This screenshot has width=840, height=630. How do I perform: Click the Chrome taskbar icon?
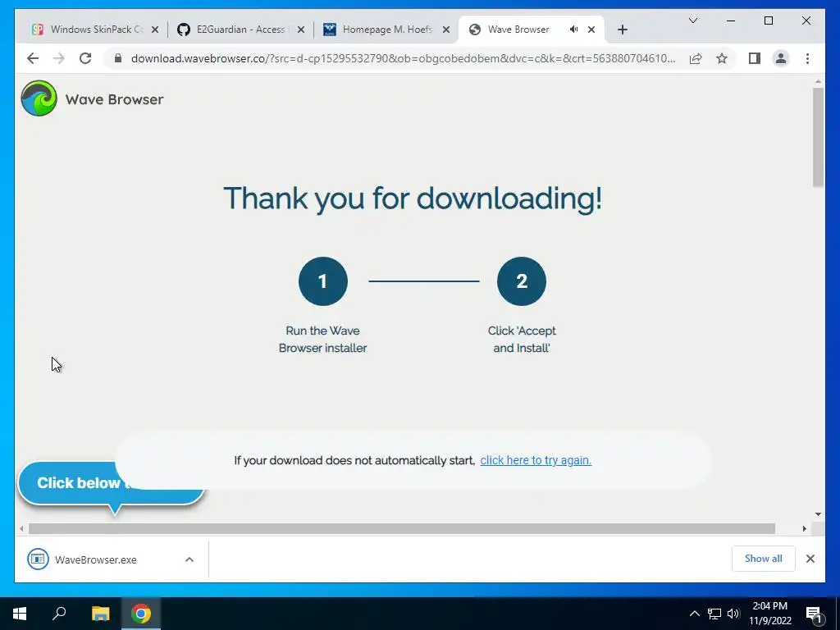(141, 614)
